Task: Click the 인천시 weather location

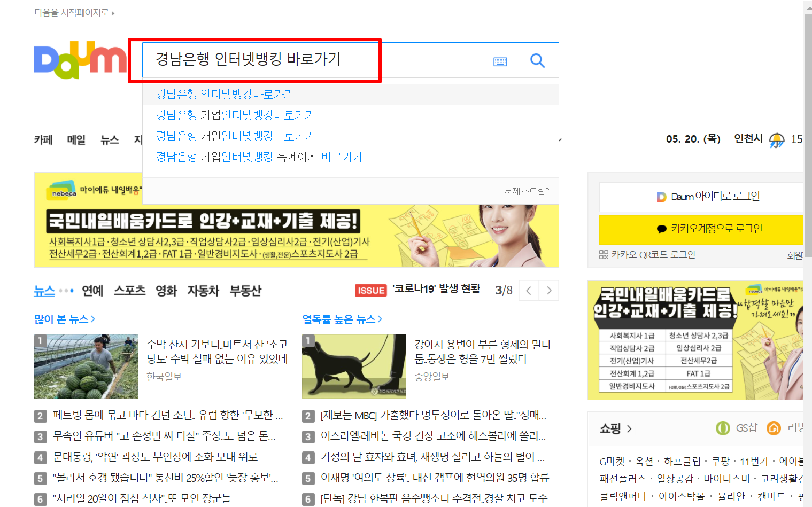Action: pos(748,139)
